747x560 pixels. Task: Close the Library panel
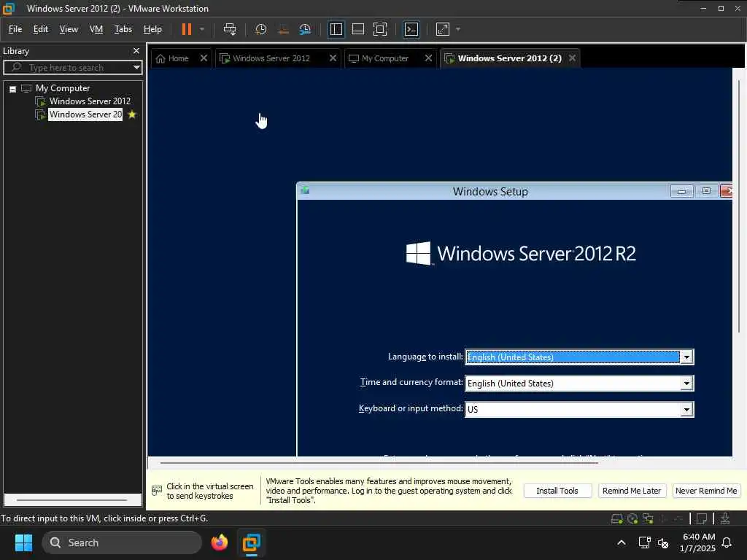(x=136, y=50)
